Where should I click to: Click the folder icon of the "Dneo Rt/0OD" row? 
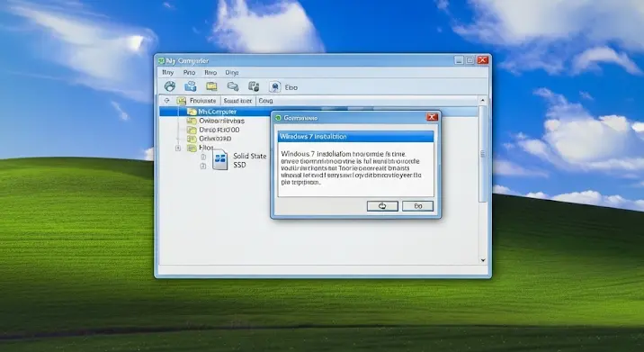192,130
